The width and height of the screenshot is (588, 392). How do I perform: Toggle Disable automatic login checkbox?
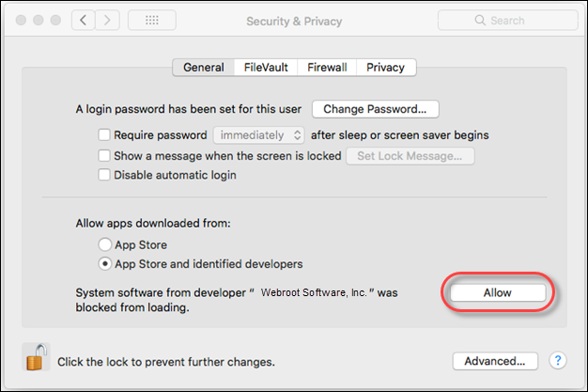point(104,175)
